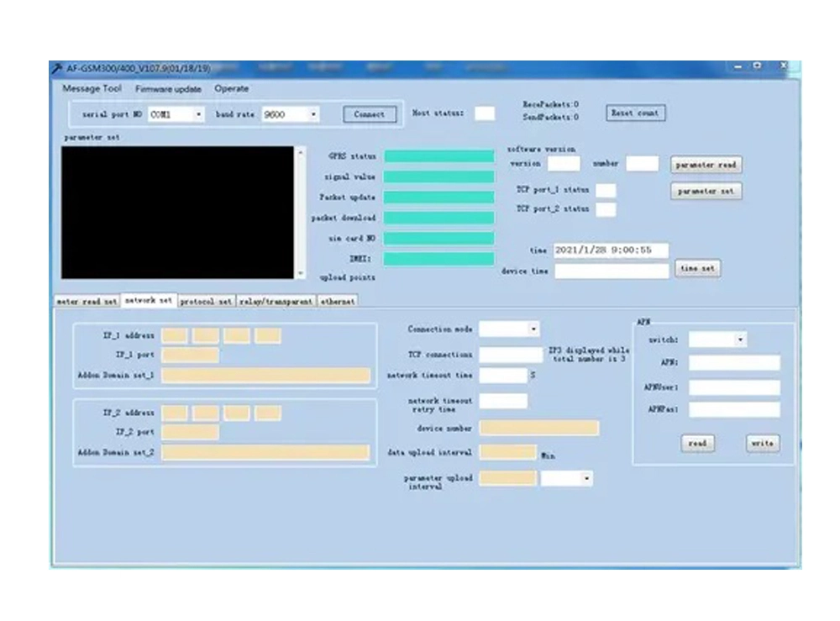Open the Firmware update menu

168,89
